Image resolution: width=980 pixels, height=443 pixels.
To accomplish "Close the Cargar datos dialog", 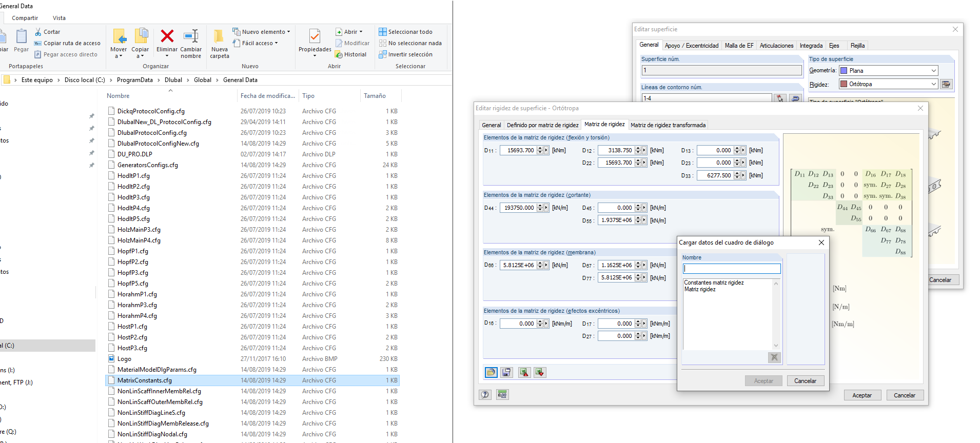I will tap(821, 243).
